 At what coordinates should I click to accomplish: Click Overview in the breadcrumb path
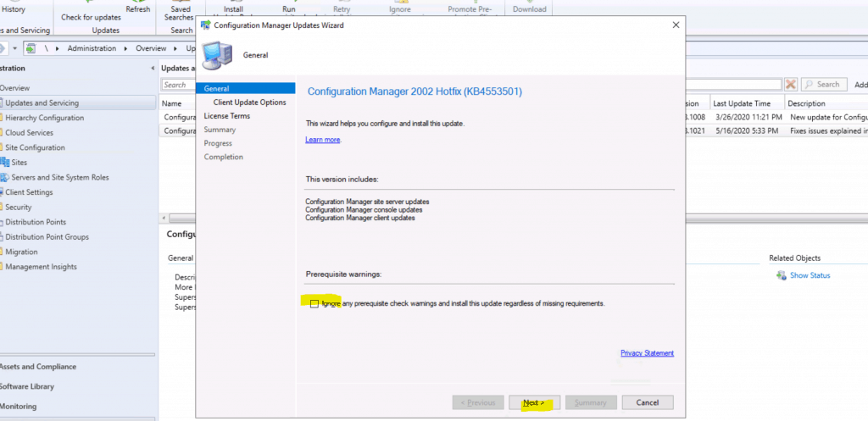coord(151,48)
